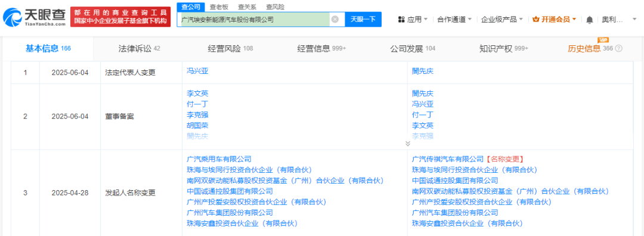Open the 应用 dropdown menu

click(x=417, y=19)
